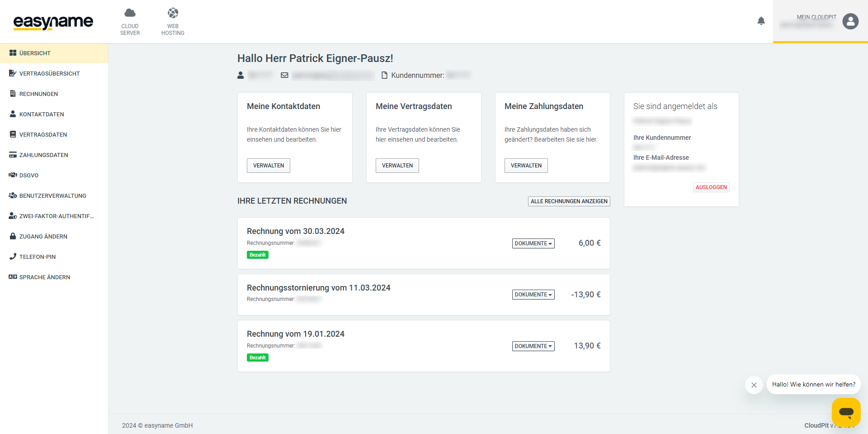Image resolution: width=868 pixels, height=434 pixels.
Task: Open the Web Hosting globe icon
Action: (x=173, y=13)
